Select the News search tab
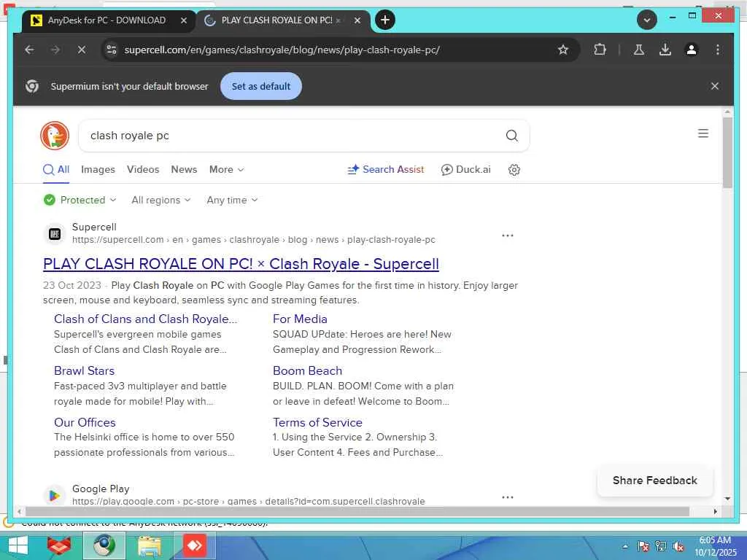 tap(184, 169)
